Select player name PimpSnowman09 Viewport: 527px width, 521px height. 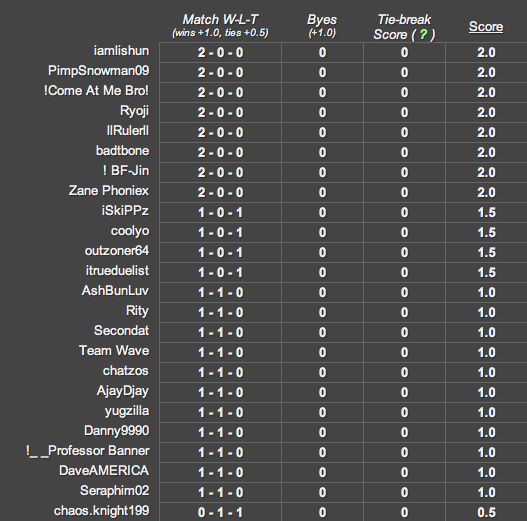click(x=98, y=71)
